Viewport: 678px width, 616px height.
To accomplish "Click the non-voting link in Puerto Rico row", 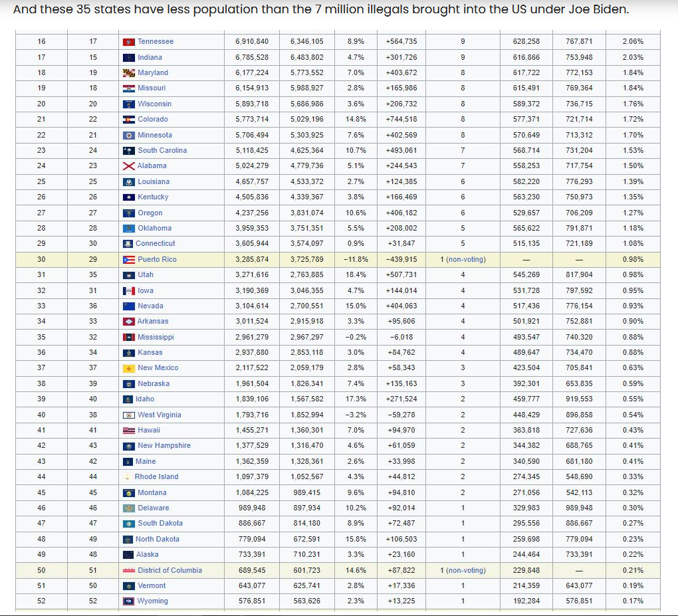I will click(x=466, y=259).
